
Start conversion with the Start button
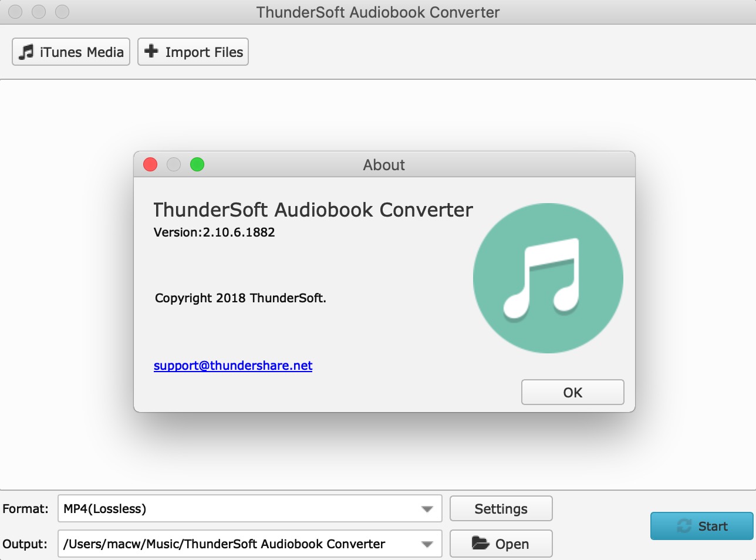point(701,526)
